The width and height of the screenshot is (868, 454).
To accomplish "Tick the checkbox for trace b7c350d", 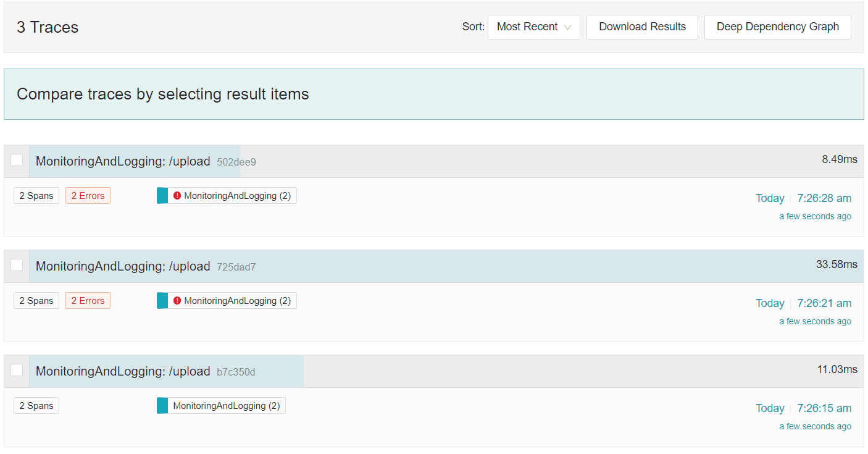I will (x=17, y=371).
